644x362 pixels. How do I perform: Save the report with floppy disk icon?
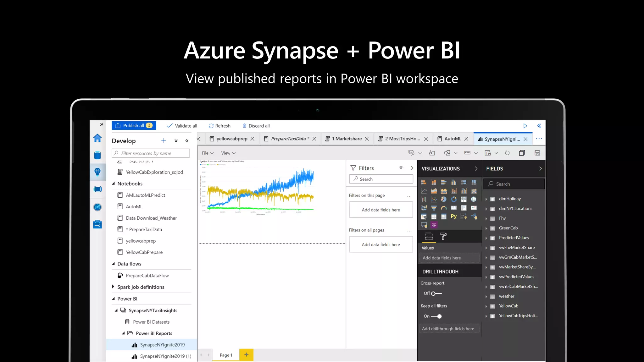pyautogui.click(x=537, y=153)
